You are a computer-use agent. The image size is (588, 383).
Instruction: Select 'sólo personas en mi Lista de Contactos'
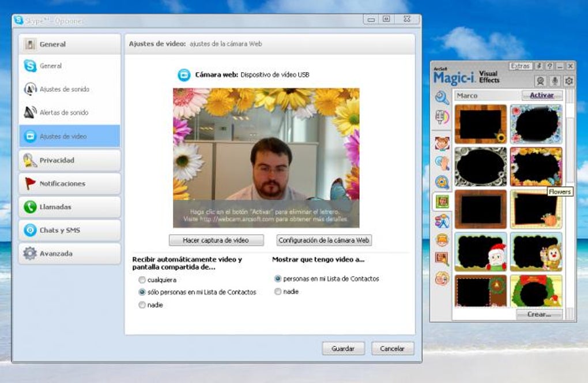(x=142, y=292)
